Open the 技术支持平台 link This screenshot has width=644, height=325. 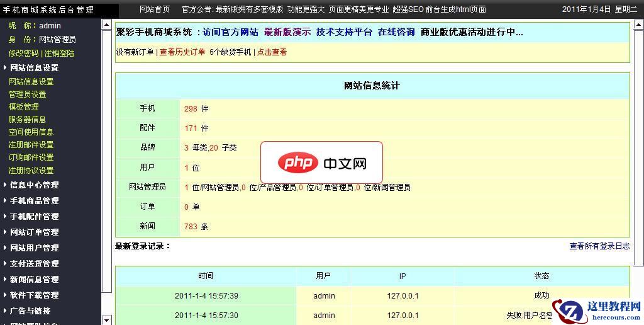point(344,32)
